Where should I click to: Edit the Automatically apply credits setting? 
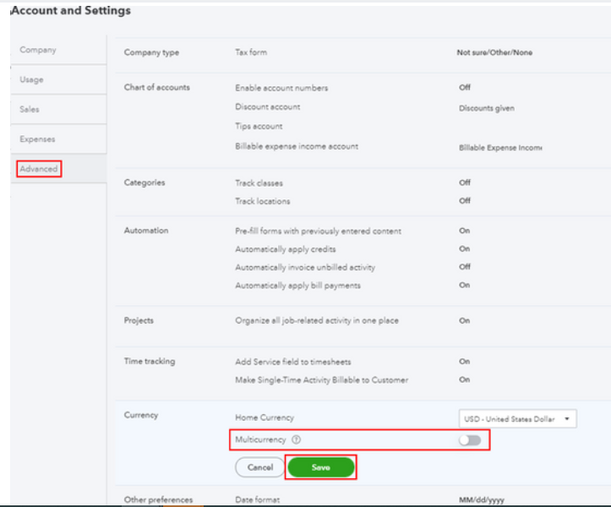coord(284,249)
